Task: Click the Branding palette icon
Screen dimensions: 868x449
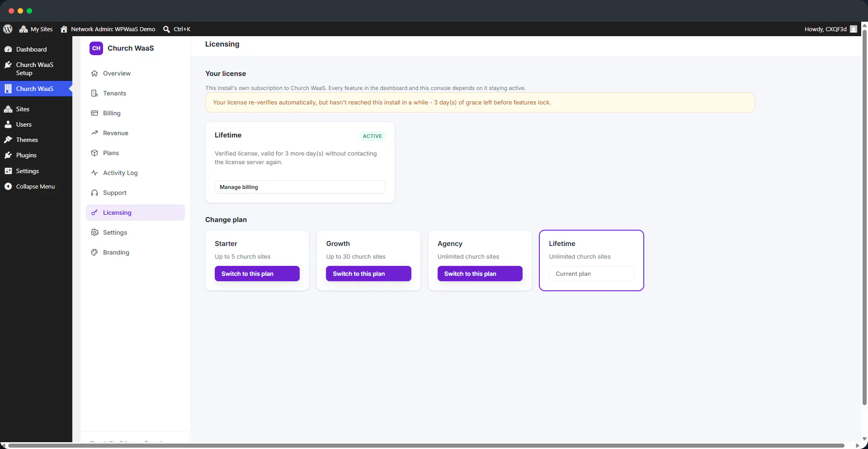Action: coord(94,252)
